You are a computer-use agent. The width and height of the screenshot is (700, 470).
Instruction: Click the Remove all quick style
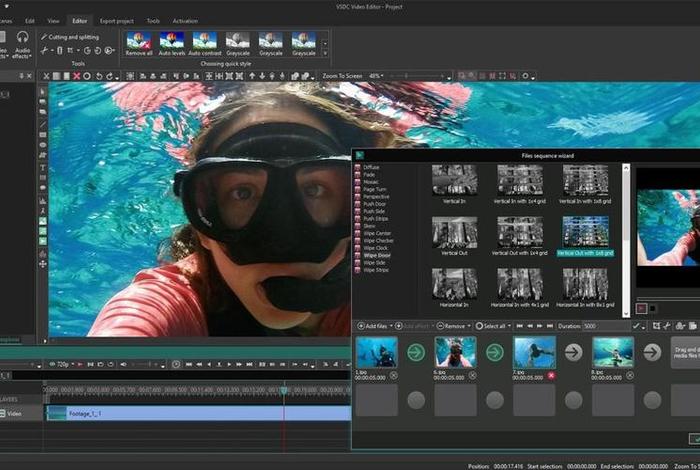pyautogui.click(x=139, y=44)
